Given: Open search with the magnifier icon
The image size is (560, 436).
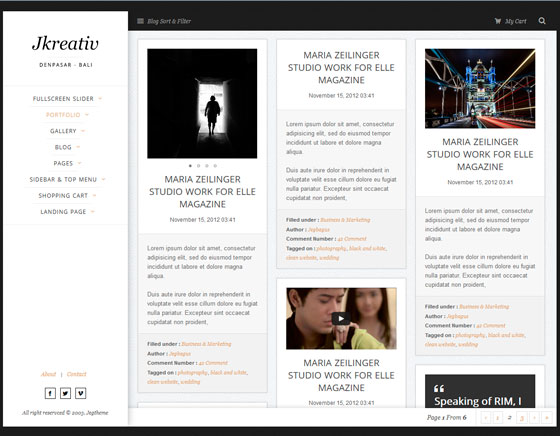Looking at the screenshot, I should 542,21.
